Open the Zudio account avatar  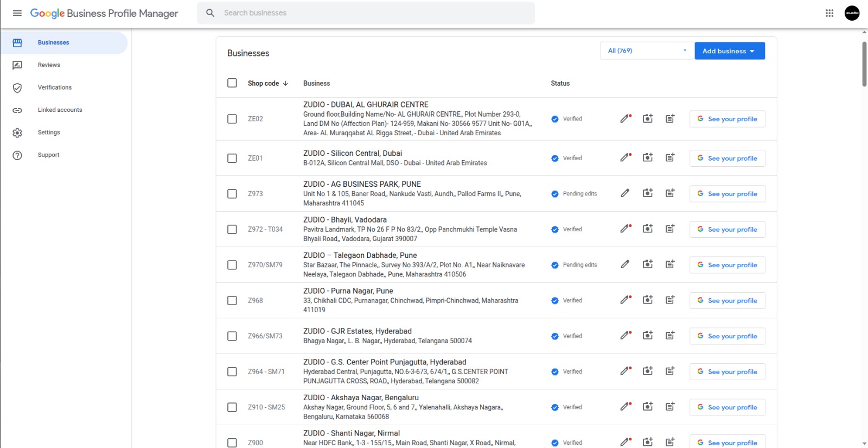[x=852, y=13]
